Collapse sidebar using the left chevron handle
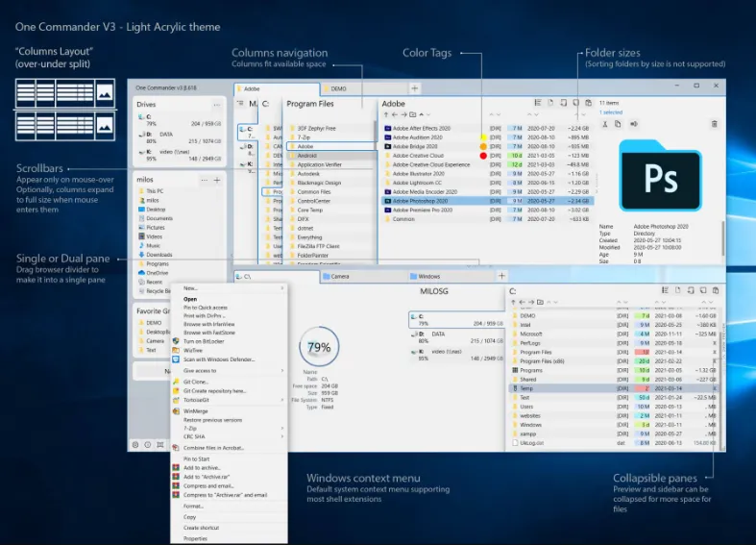Viewport: 756px width, 545px height. (x=231, y=255)
